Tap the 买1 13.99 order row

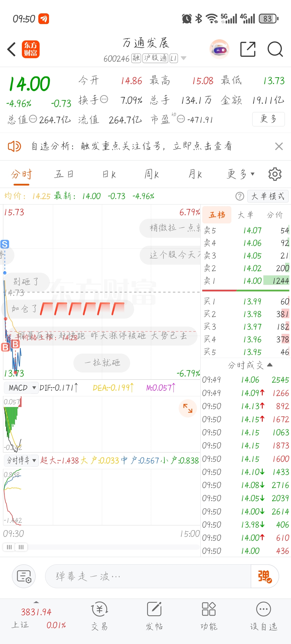[x=246, y=302]
